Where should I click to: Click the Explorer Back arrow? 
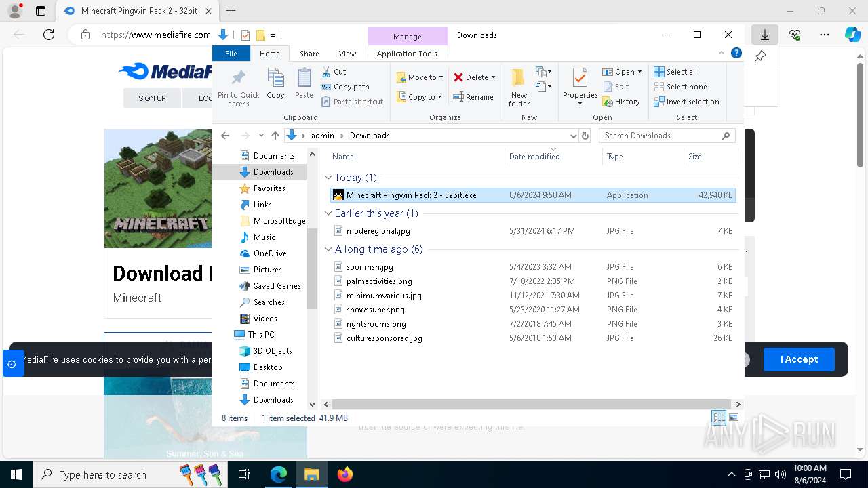(x=225, y=136)
